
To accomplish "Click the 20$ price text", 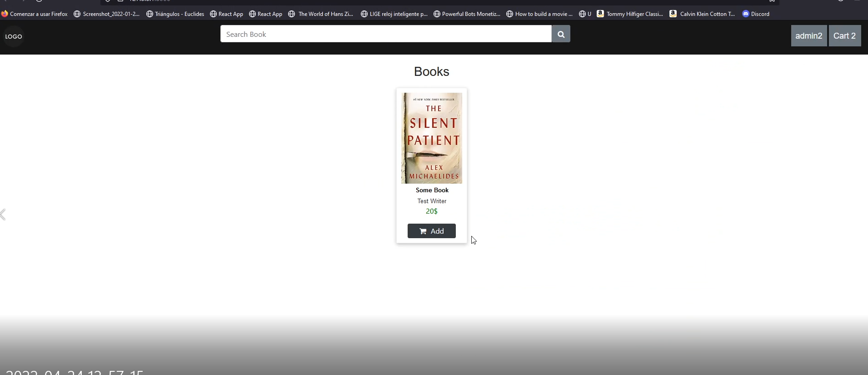I will click(x=432, y=211).
